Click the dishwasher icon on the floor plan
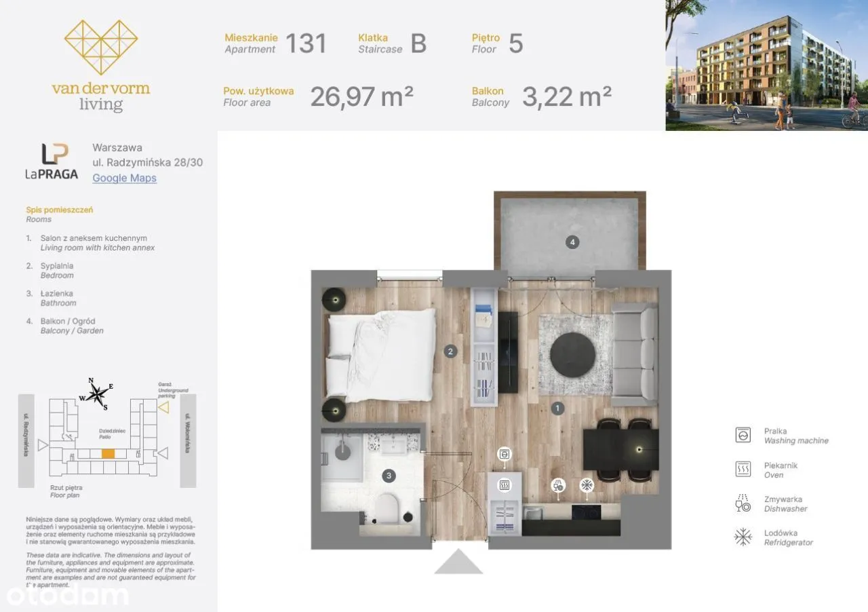 pos(559,485)
